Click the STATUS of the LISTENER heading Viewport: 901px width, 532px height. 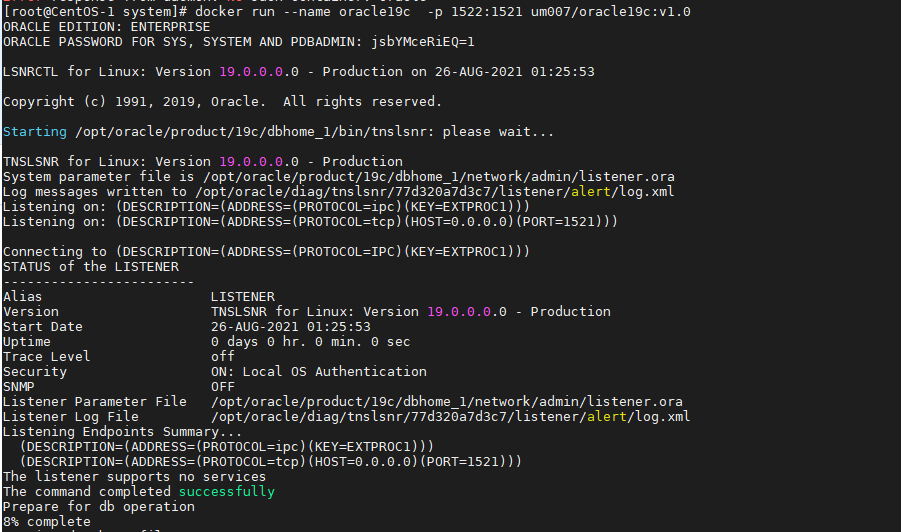(91, 267)
